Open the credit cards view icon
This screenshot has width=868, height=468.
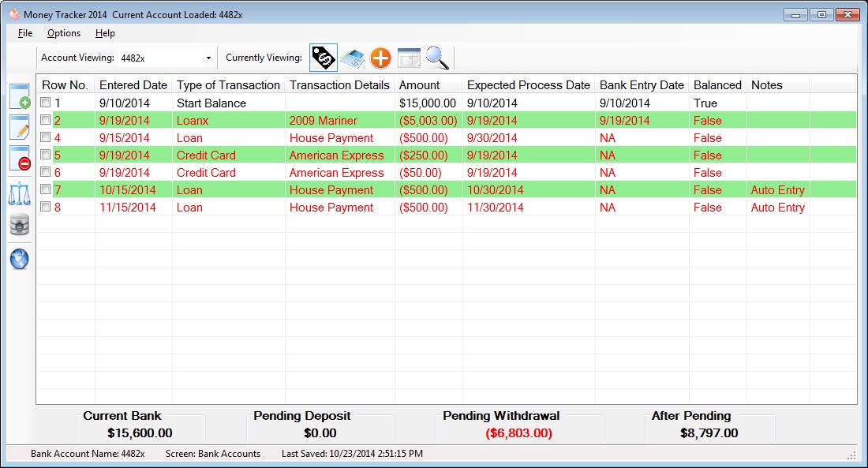tap(352, 58)
